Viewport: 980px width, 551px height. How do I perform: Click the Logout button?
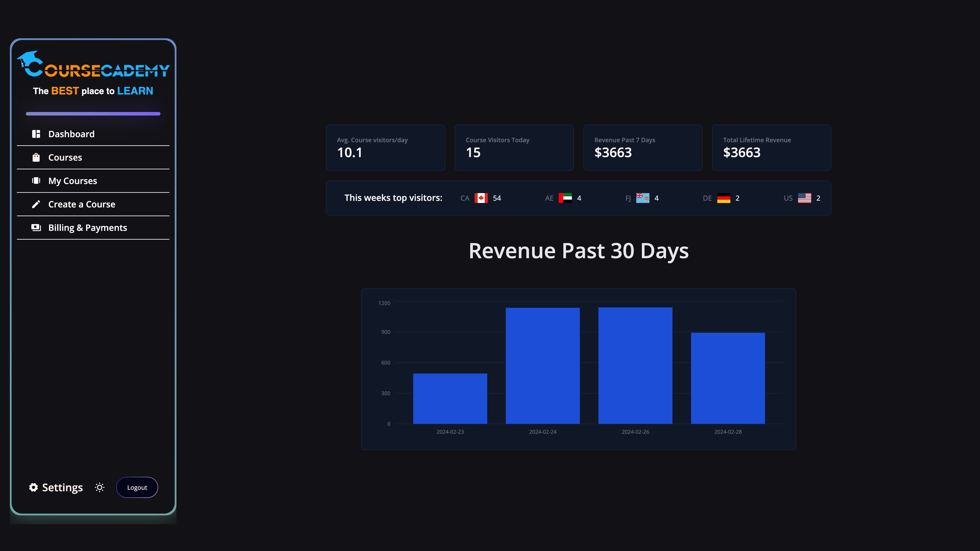[137, 487]
